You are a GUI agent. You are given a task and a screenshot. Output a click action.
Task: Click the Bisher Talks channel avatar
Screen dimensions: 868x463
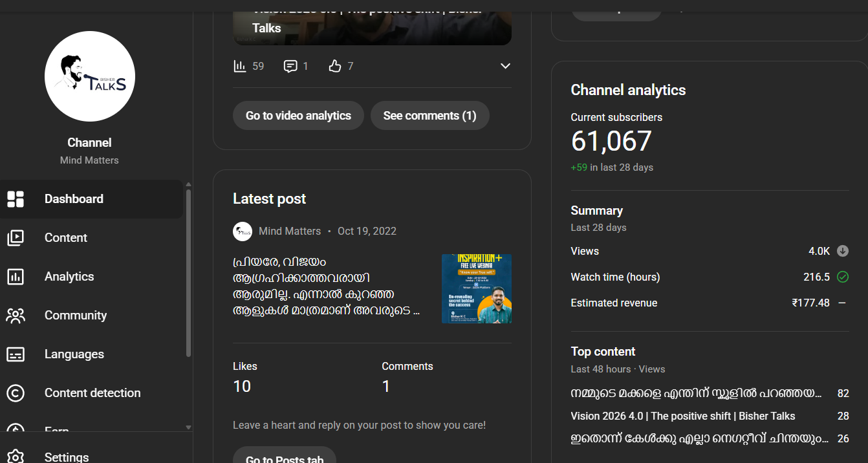(90, 76)
